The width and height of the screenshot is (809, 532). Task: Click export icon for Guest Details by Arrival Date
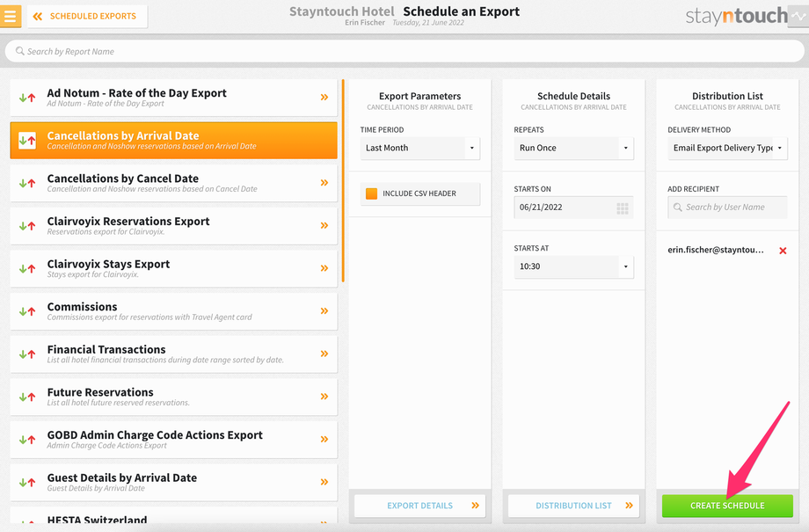[27, 483]
